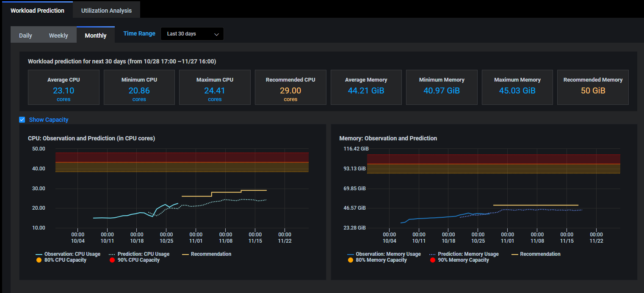Click the orange 80% CPU Capacity legend dot
644x293 pixels.
pos(39,260)
